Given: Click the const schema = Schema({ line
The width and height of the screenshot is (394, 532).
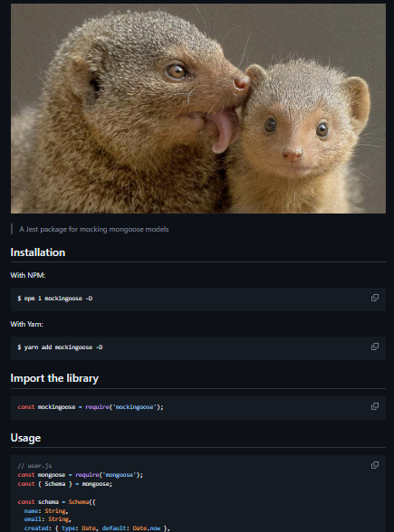Looking at the screenshot, I should click(x=56, y=502).
